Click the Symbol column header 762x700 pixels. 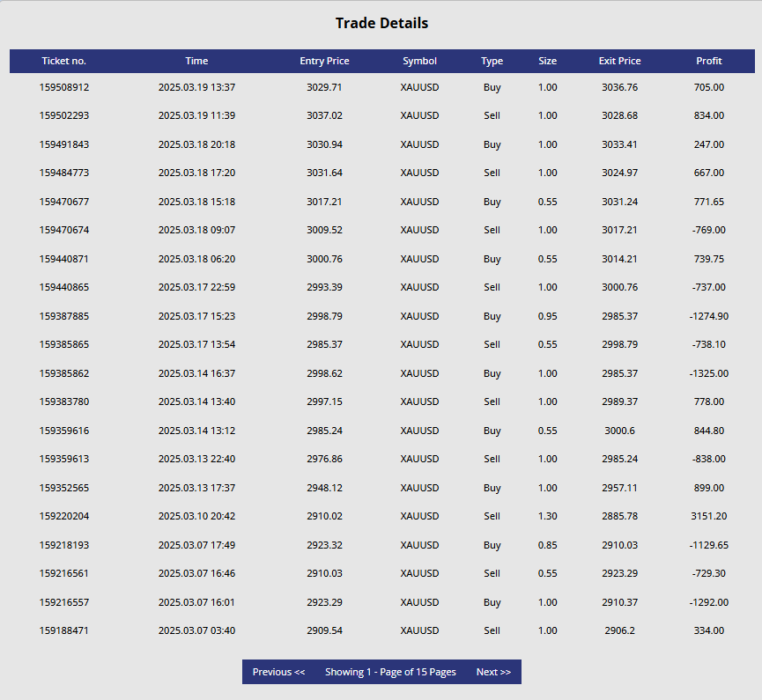[x=419, y=61]
